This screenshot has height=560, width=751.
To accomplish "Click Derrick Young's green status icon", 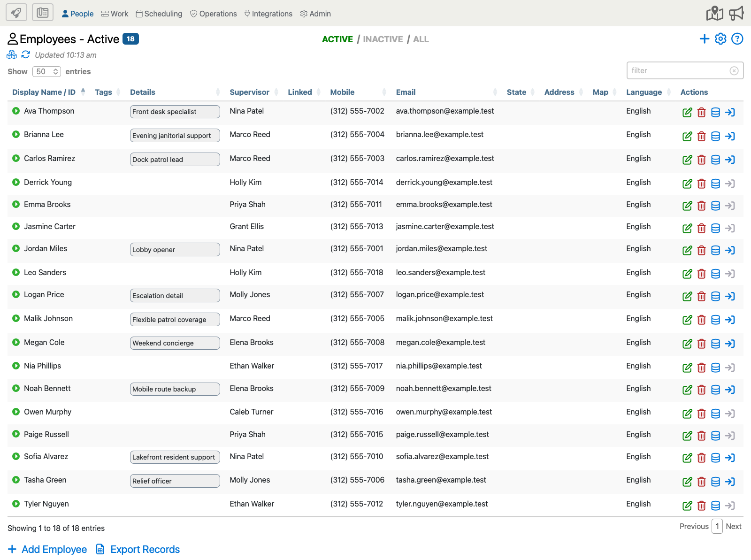I will (16, 182).
